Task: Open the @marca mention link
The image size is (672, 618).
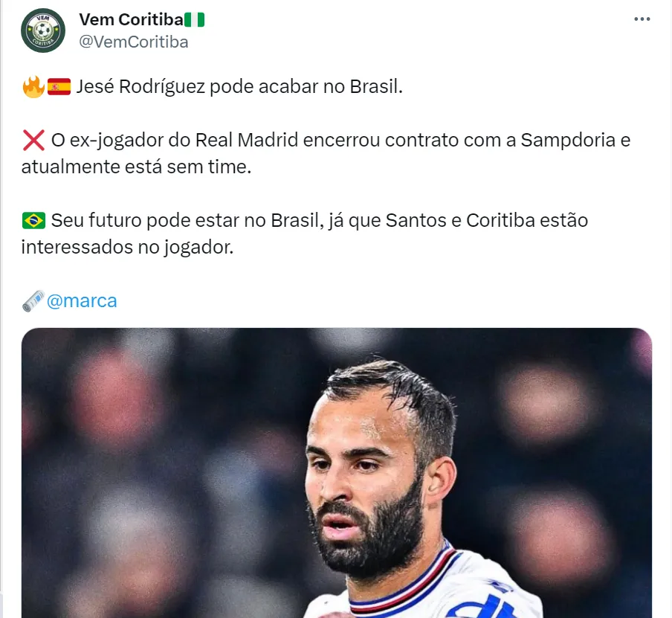Action: tap(82, 301)
